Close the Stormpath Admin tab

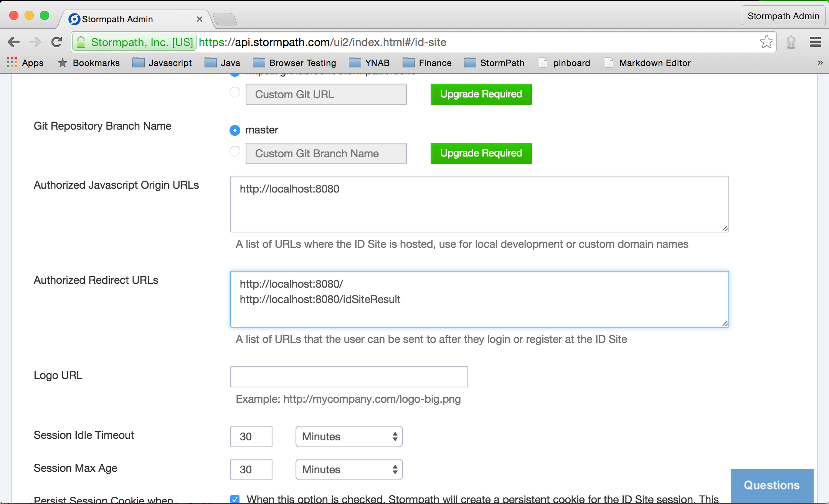tap(200, 19)
